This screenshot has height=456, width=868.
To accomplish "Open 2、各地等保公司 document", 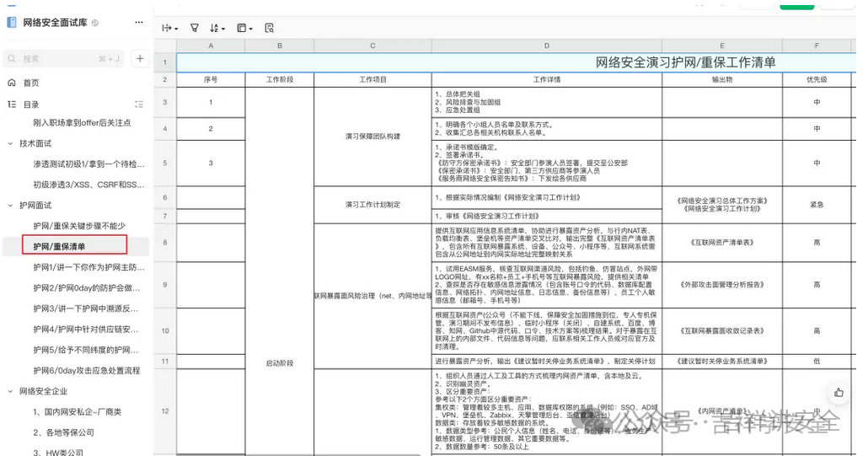I will [x=63, y=432].
